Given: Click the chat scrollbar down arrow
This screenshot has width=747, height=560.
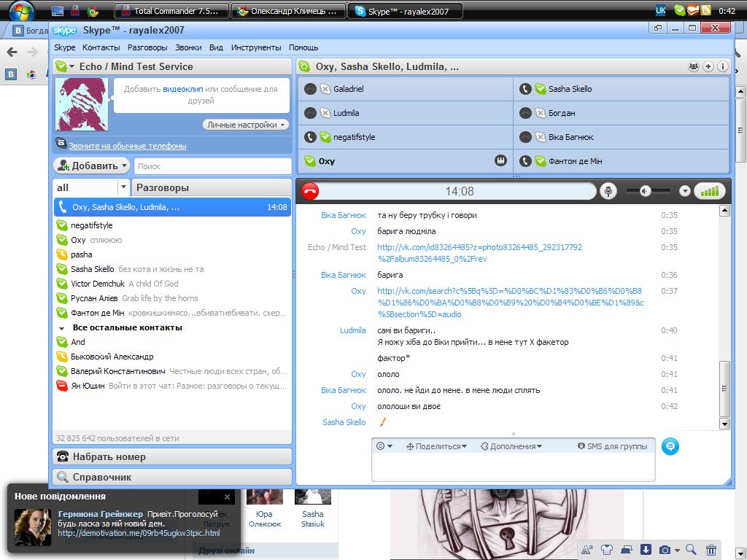Looking at the screenshot, I should click(724, 424).
